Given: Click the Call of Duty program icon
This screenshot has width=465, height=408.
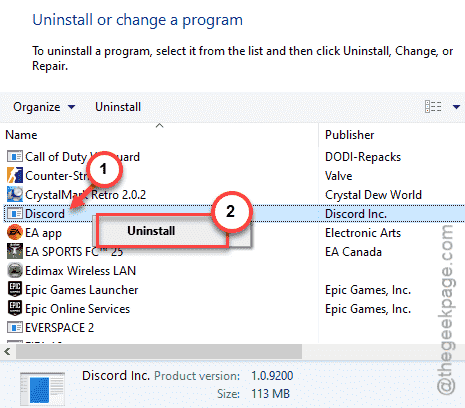Looking at the screenshot, I should 15,156.
